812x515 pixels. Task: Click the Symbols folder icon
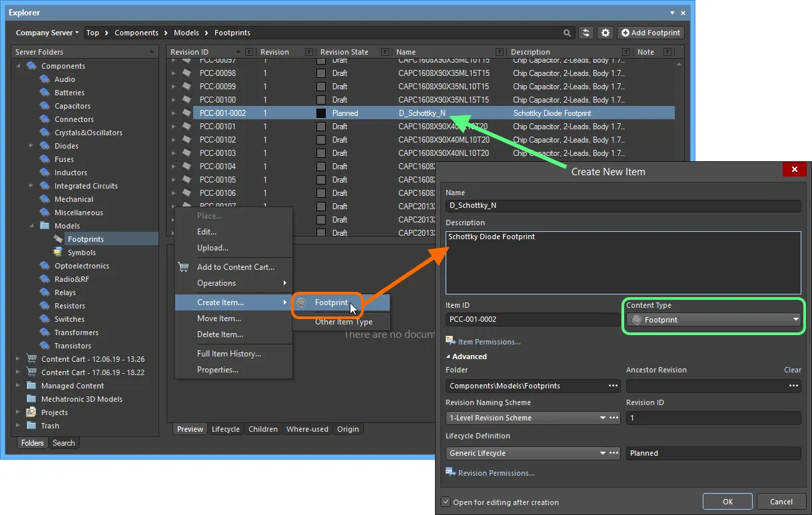tap(59, 253)
